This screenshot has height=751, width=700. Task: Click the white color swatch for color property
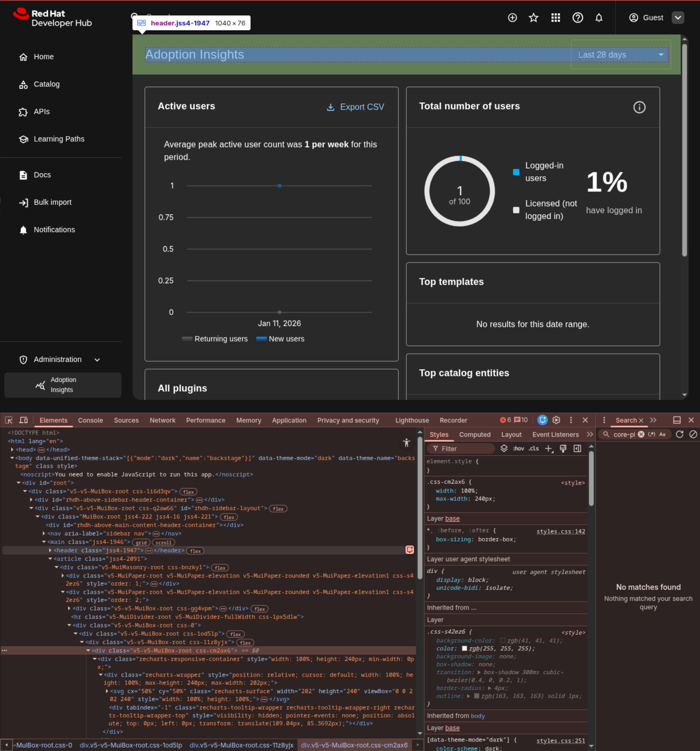(465, 648)
